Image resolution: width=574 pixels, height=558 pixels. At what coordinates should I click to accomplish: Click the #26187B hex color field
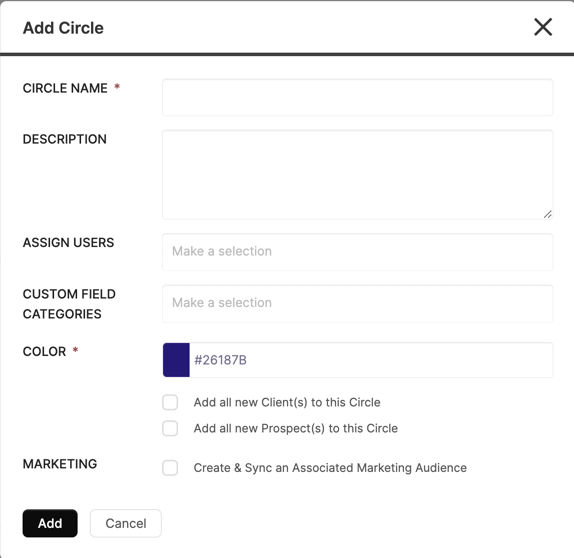pyautogui.click(x=371, y=360)
